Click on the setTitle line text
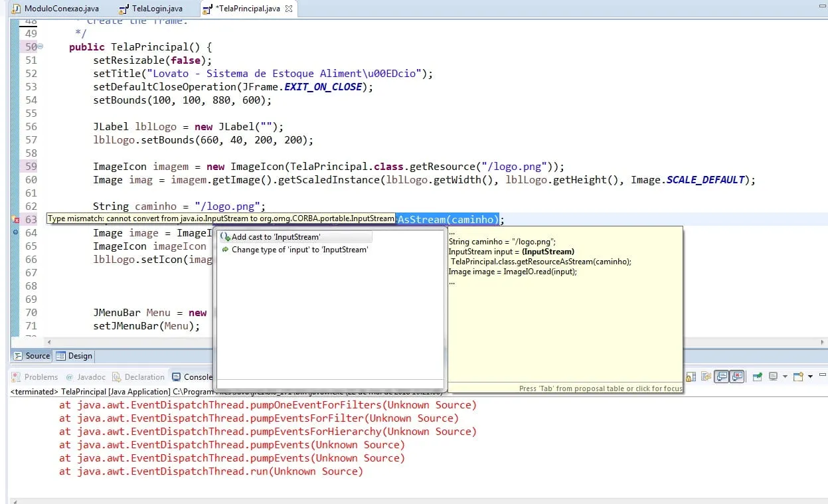This screenshot has width=828, height=504. (x=263, y=74)
